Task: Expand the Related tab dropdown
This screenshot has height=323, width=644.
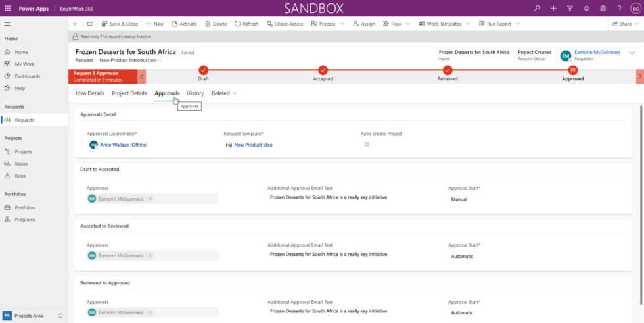Action: (224, 93)
